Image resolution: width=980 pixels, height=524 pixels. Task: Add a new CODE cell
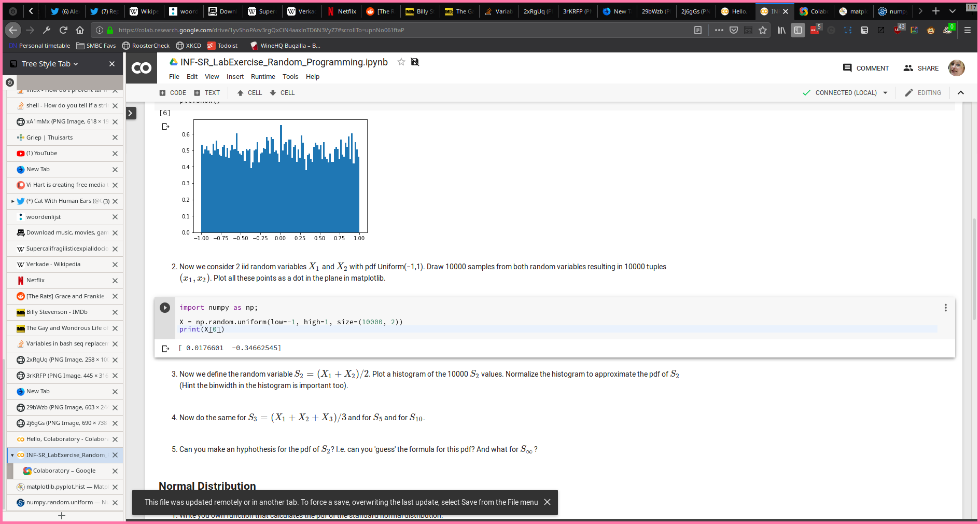(x=173, y=93)
